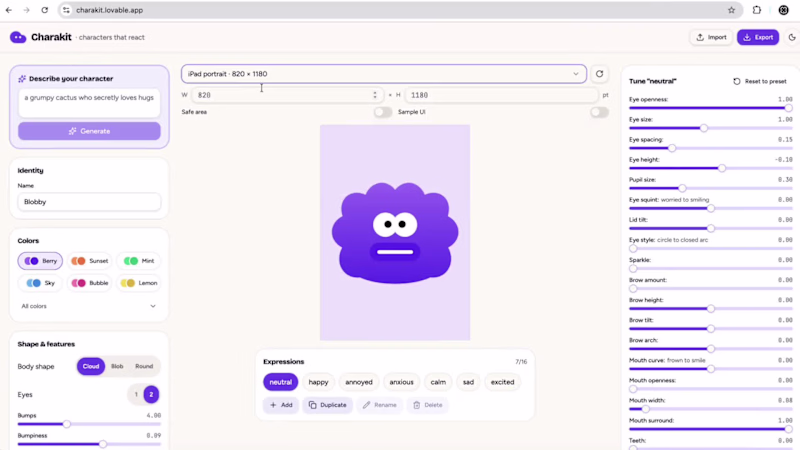Screen dimensions: 800x450
Task: Bookmark this page with the star
Action: point(732,10)
